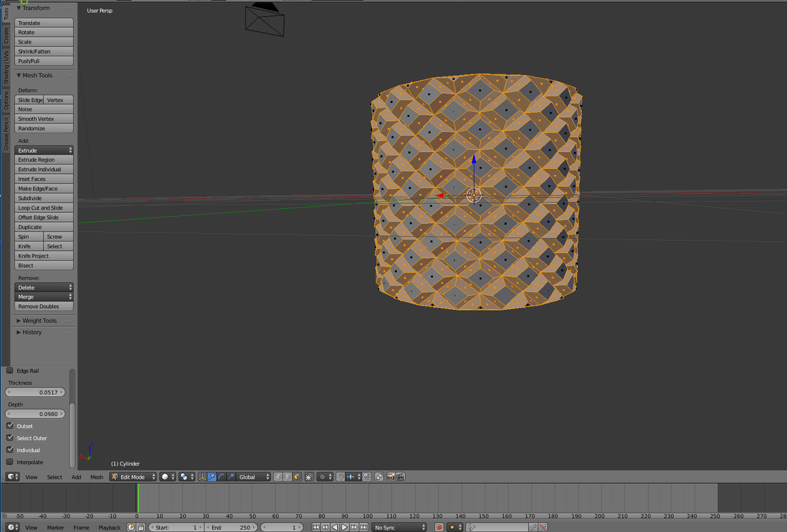Click the Thickness value slider
This screenshot has height=532, width=787.
pos(36,392)
